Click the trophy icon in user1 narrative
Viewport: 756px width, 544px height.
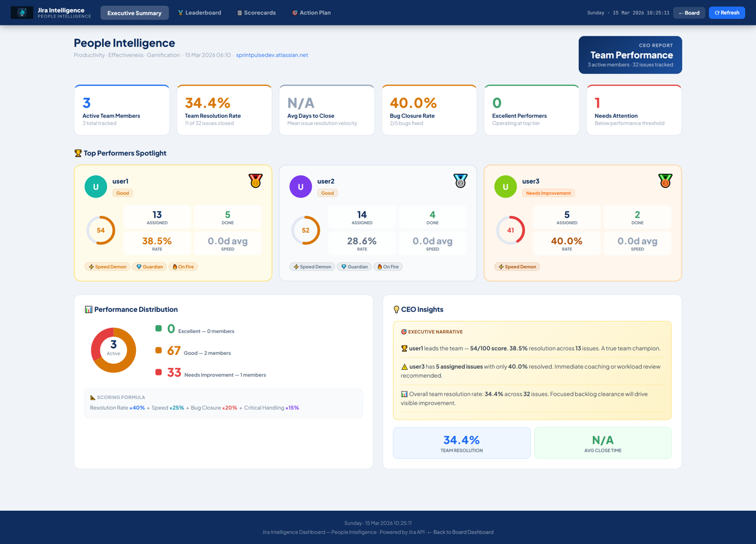pos(404,349)
